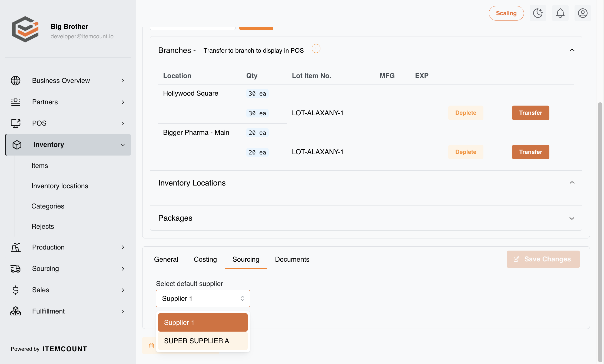Select the Sourcing tab
604x364 pixels.
tap(246, 259)
